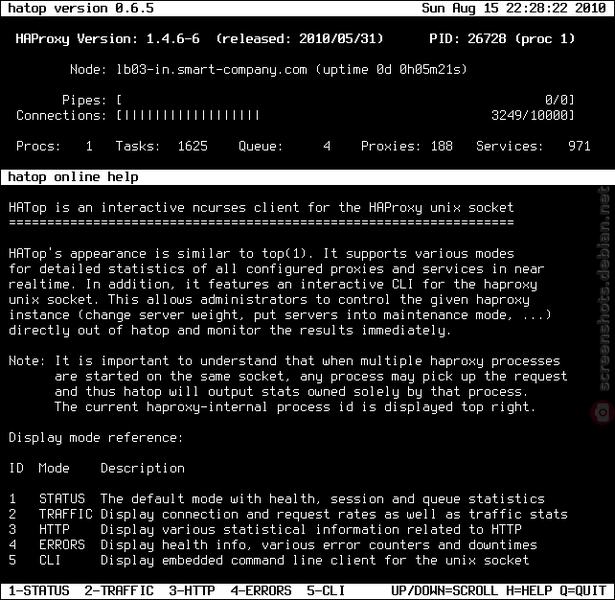Click the 'hatop online help' header
The height and width of the screenshot is (600, 615).
[x=73, y=177]
